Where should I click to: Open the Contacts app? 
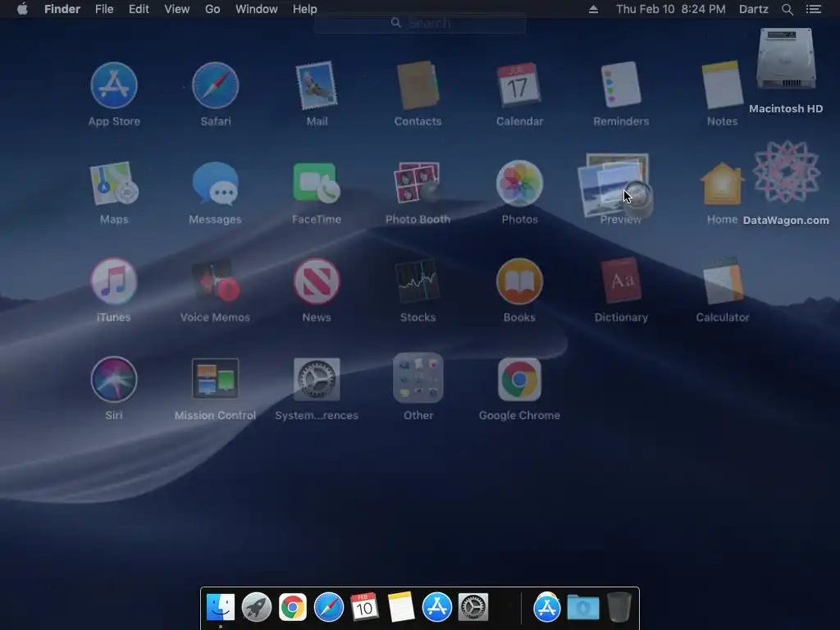[x=418, y=85]
